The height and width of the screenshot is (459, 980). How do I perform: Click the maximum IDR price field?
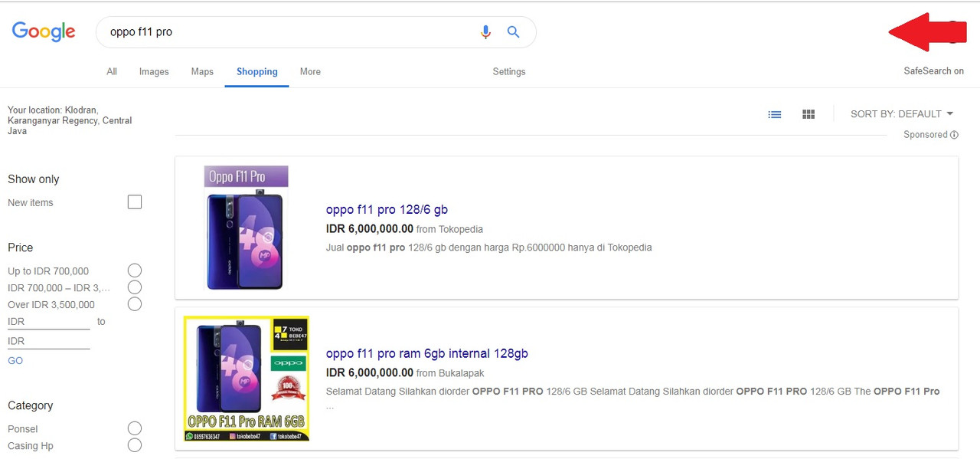pos(49,342)
